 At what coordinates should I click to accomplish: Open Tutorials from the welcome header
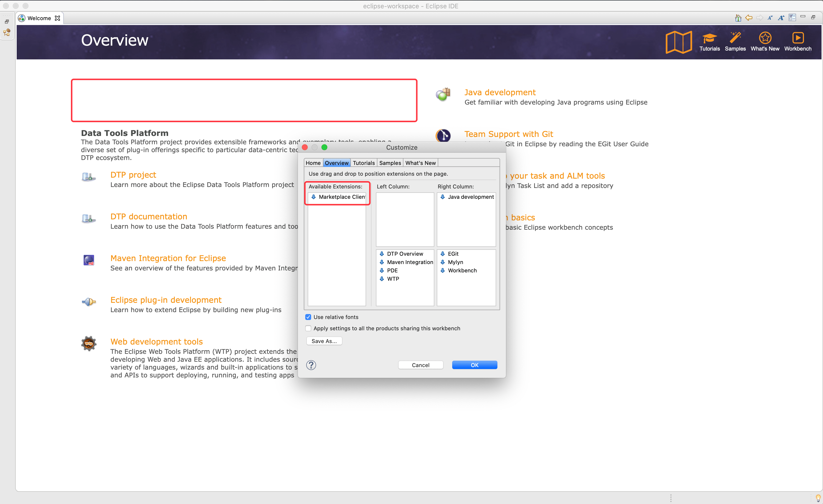point(709,42)
